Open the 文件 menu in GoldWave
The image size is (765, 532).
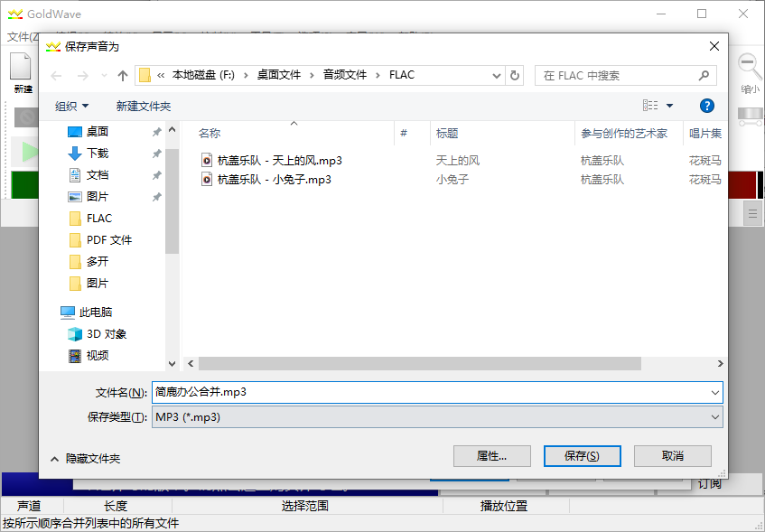click(x=20, y=37)
